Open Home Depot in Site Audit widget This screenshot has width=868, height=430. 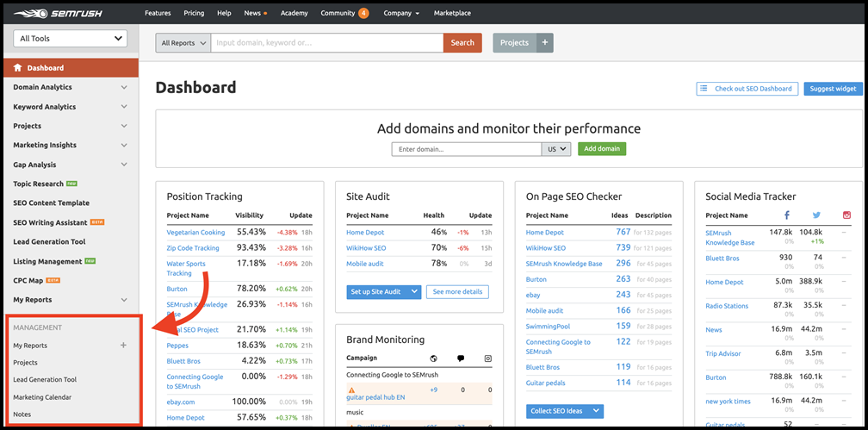click(x=365, y=232)
